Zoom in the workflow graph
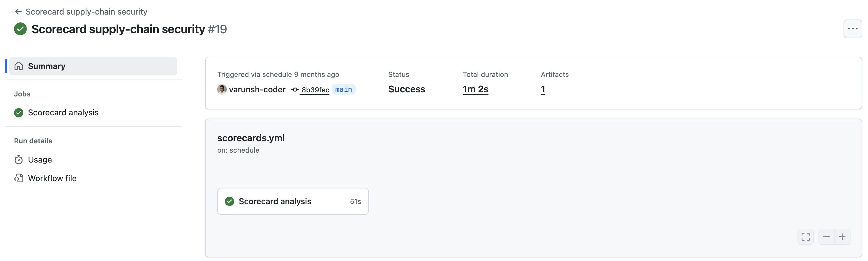This screenshot has width=868, height=261. click(x=842, y=237)
